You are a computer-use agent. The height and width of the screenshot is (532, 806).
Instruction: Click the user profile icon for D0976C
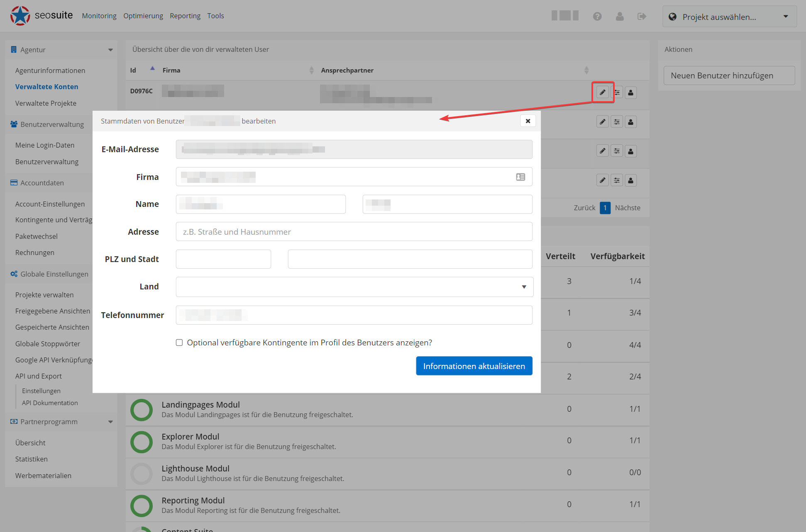[631, 92]
